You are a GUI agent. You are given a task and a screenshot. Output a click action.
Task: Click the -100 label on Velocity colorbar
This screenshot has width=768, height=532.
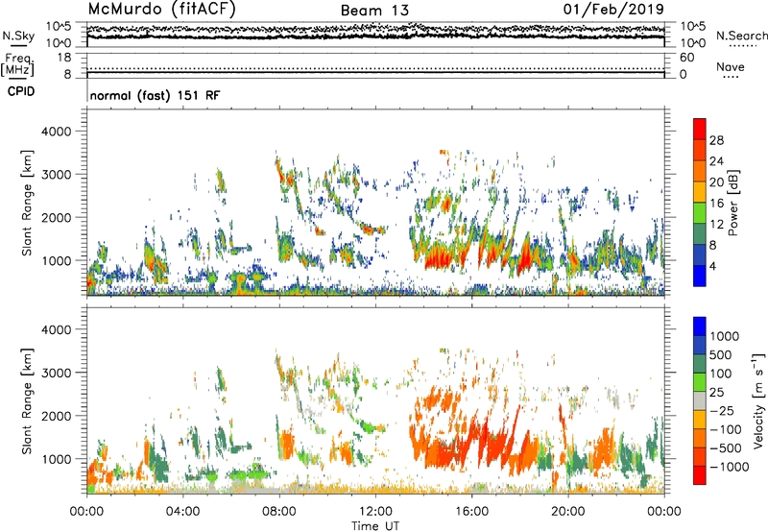(725, 429)
